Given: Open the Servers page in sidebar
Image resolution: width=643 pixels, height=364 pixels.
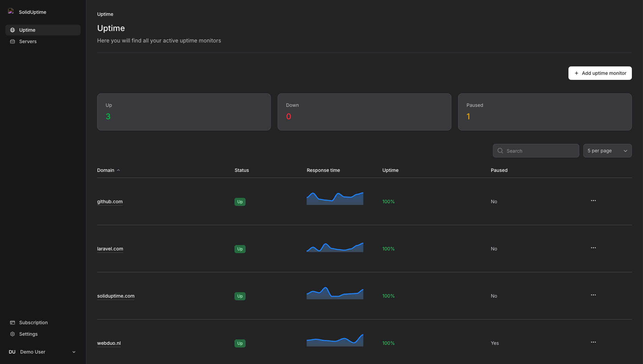Looking at the screenshot, I should click(x=43, y=41).
